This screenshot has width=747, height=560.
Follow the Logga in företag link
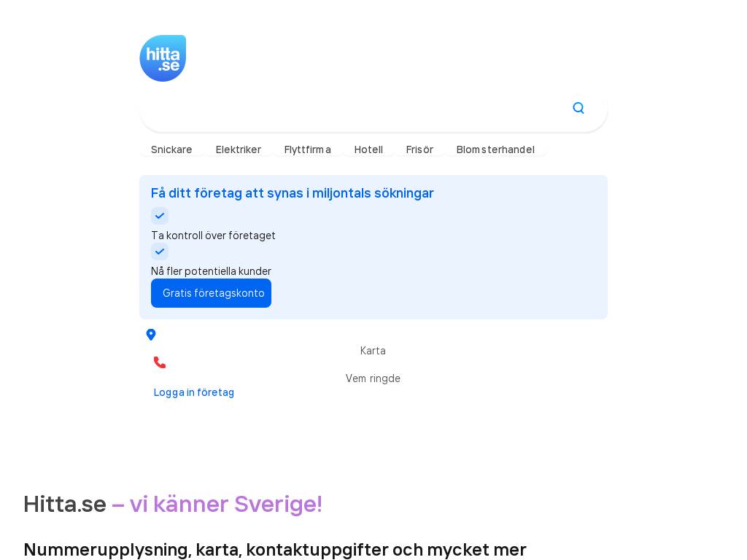click(x=194, y=392)
